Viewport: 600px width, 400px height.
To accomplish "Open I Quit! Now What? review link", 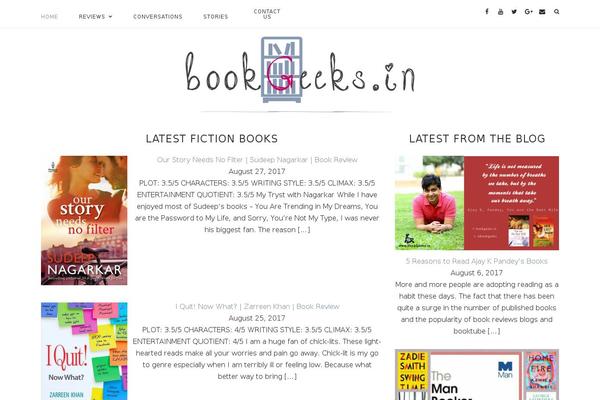I will [x=257, y=306].
